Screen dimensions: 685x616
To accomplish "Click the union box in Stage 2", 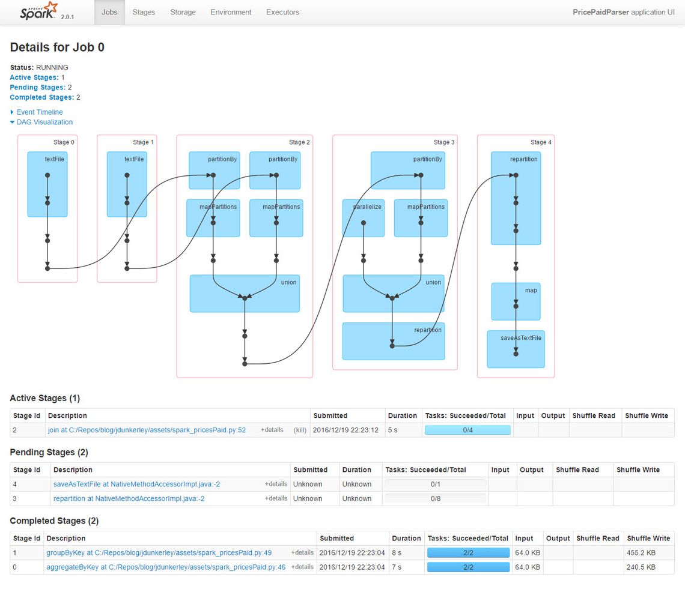I will click(x=245, y=294).
